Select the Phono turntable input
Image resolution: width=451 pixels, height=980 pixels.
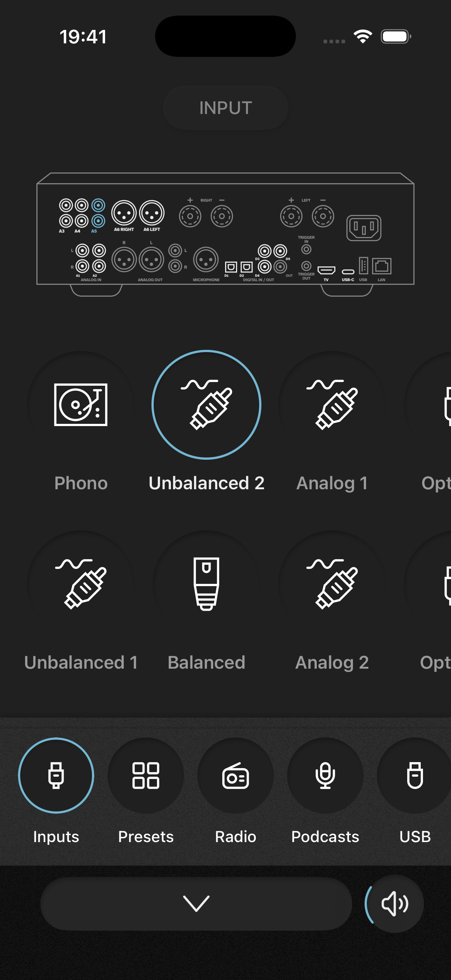click(x=81, y=404)
